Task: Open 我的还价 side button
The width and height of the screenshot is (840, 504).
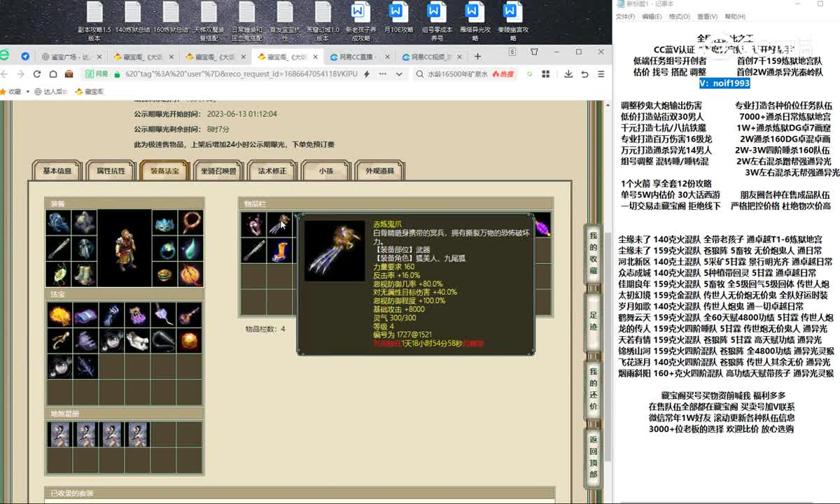Action: pos(593,388)
